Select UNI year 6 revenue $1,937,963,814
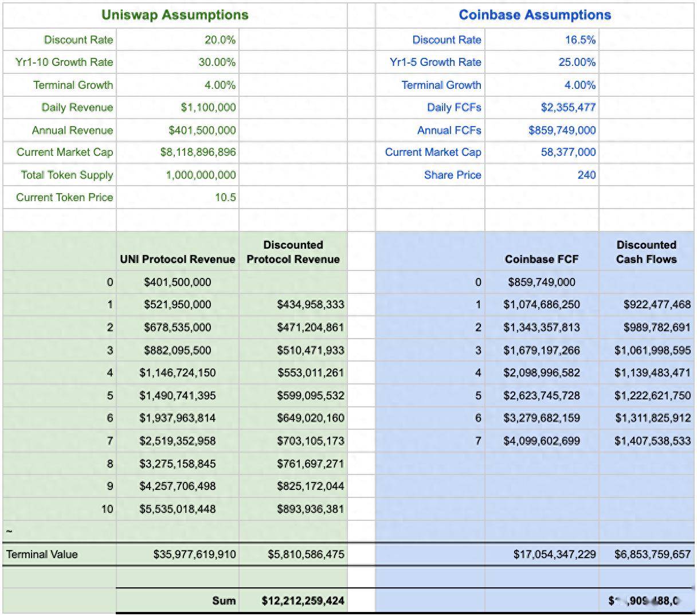This screenshot has width=697, height=616. pos(178,418)
